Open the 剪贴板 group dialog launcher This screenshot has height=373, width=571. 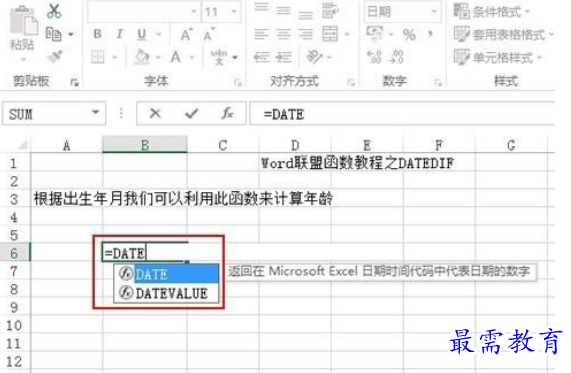click(74, 83)
